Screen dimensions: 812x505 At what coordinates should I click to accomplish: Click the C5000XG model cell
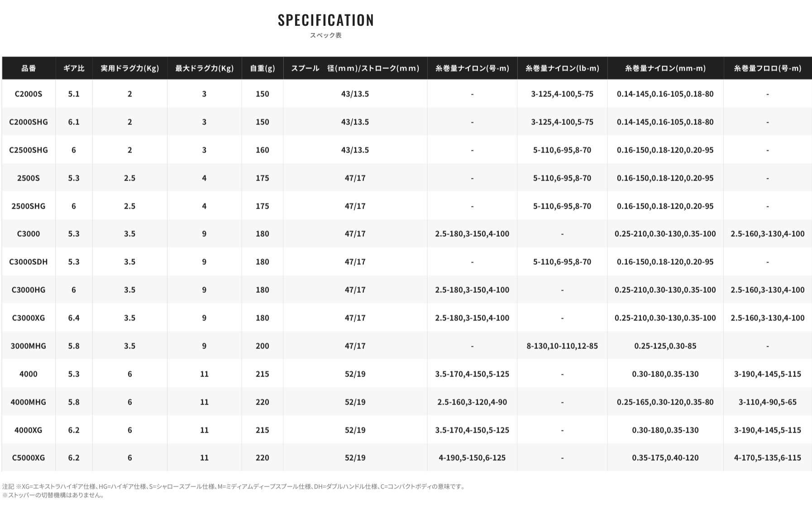point(29,458)
